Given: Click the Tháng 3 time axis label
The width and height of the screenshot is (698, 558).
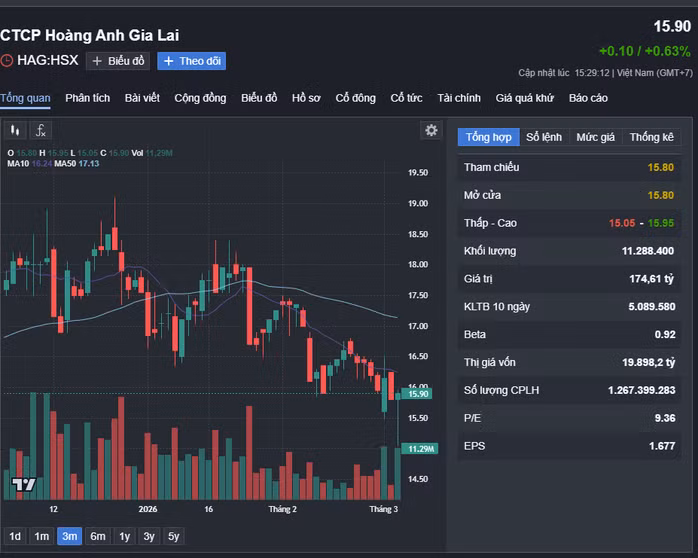Looking at the screenshot, I should point(384,509).
